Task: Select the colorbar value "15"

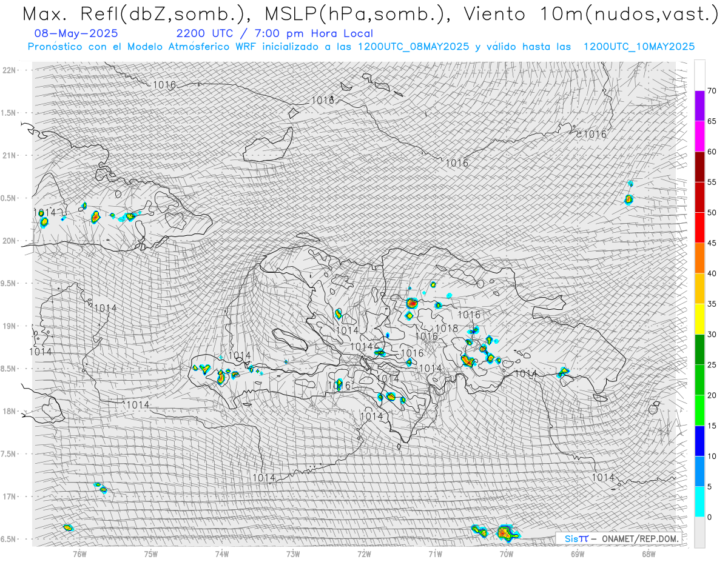Action: pyautogui.click(x=712, y=426)
